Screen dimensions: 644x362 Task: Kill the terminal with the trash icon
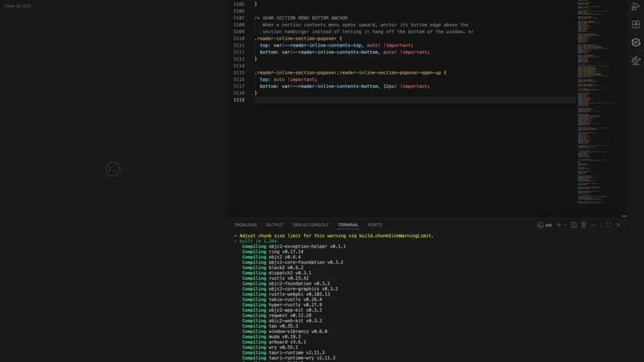point(583,225)
